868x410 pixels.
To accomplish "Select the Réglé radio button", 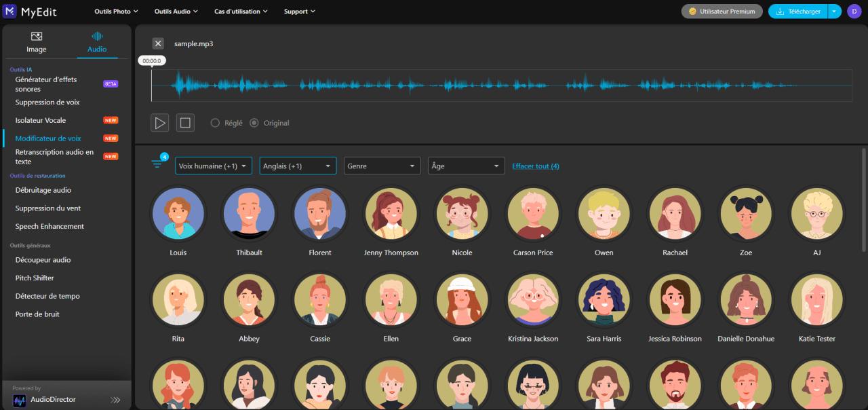I will pyautogui.click(x=215, y=123).
